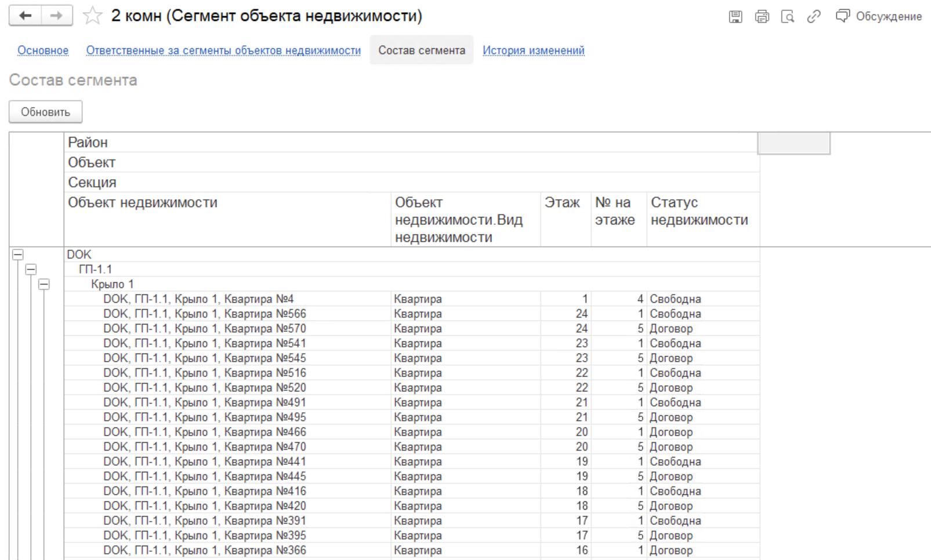Click the save to file icon
931x560 pixels.
pos(735,17)
